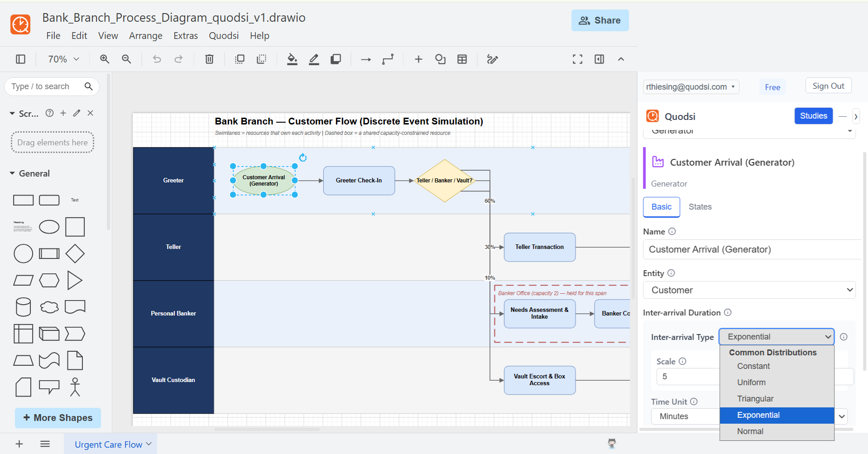Open the Quodsi menu
This screenshot has width=868, height=454.
[x=224, y=36]
